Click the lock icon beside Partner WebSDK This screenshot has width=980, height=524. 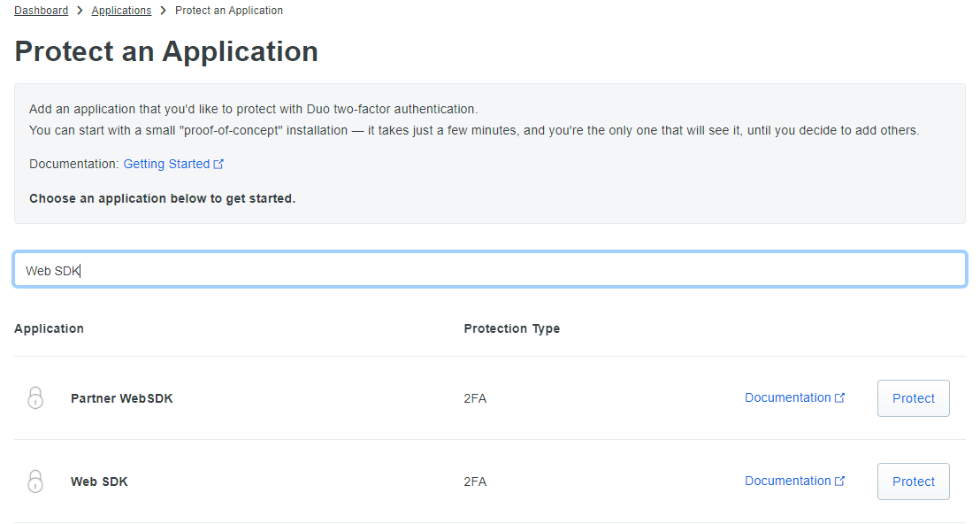click(x=35, y=397)
